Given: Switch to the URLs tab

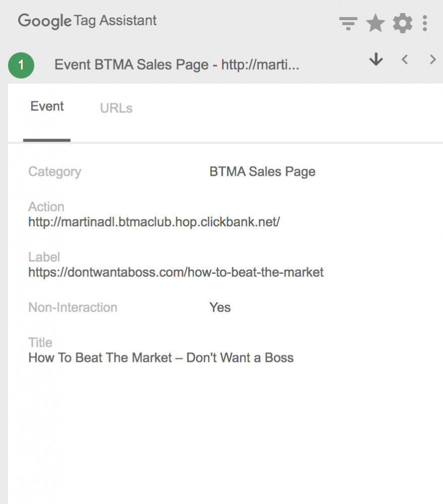Looking at the screenshot, I should [116, 108].
